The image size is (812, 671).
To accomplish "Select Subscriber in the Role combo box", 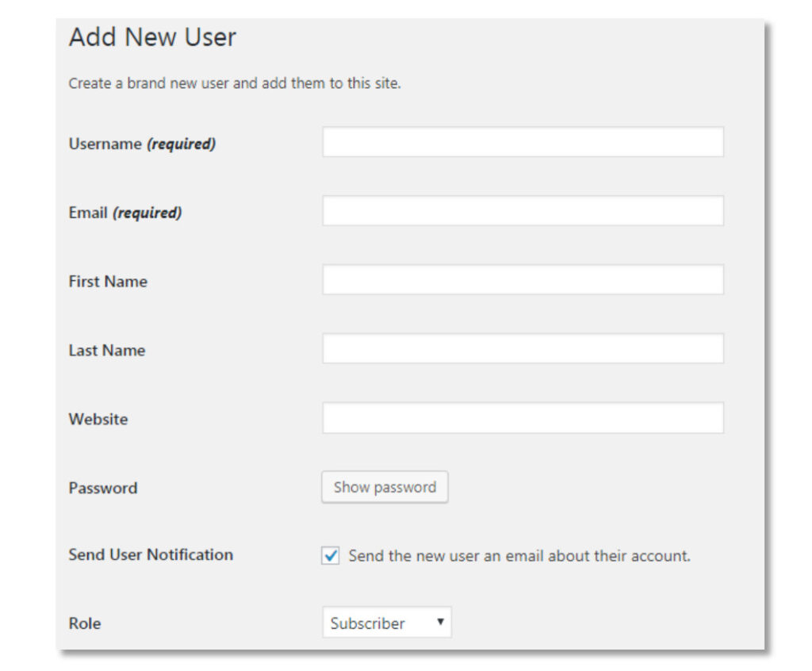I will [x=387, y=623].
